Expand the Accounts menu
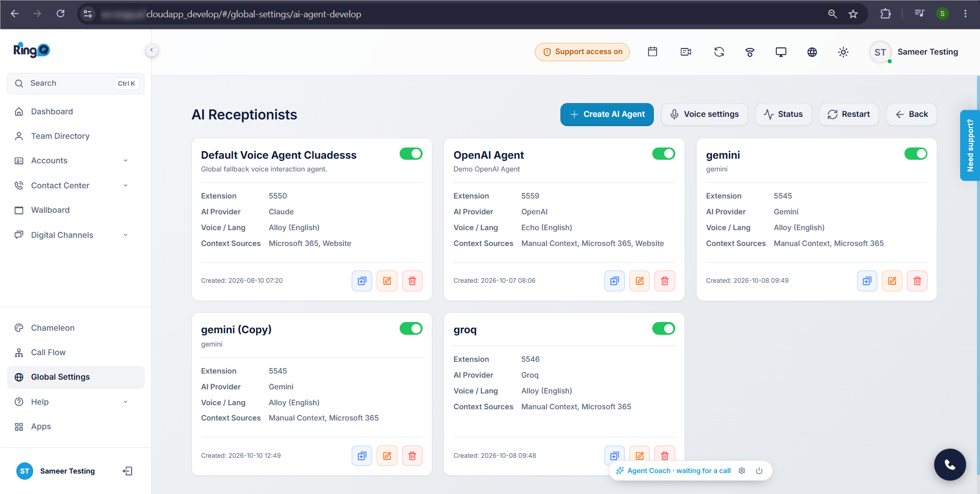The image size is (980, 494). [76, 161]
